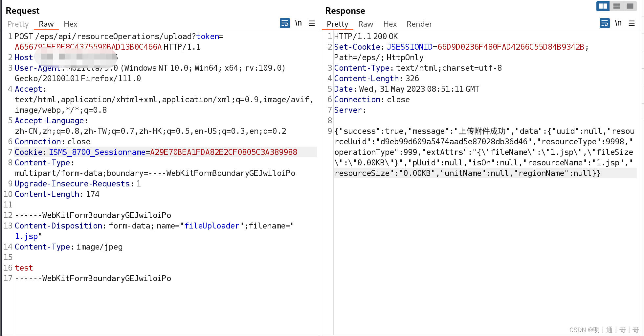Switch Request view to Pretty tab
This screenshot has height=336, width=644.
(18, 24)
